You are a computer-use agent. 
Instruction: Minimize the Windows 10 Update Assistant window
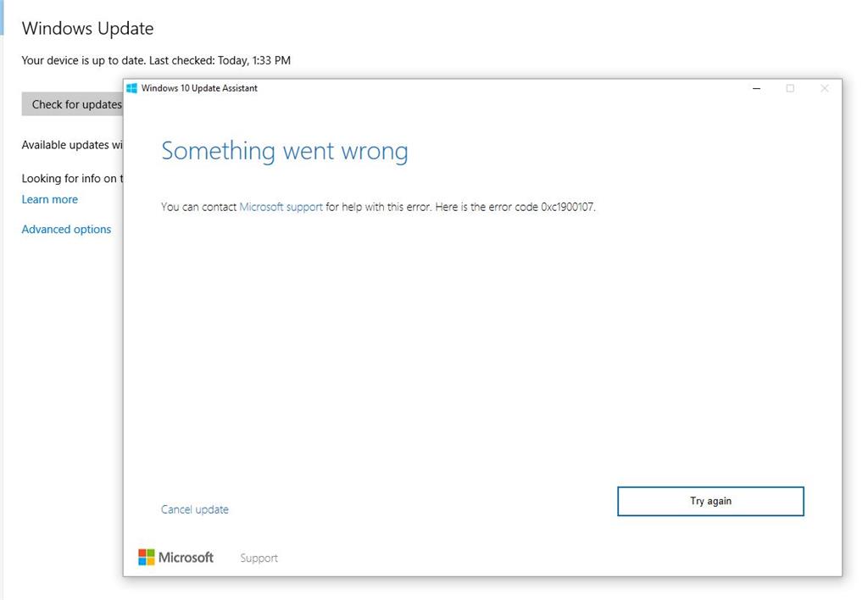tap(756, 89)
